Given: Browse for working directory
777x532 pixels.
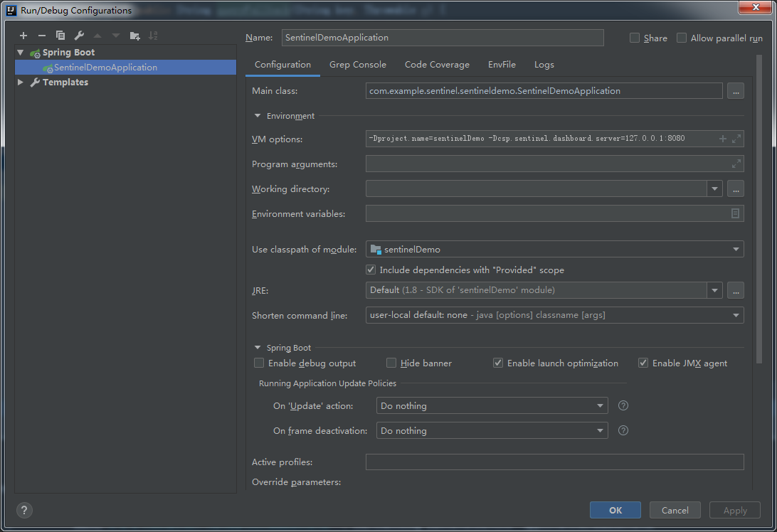Looking at the screenshot, I should click(736, 188).
